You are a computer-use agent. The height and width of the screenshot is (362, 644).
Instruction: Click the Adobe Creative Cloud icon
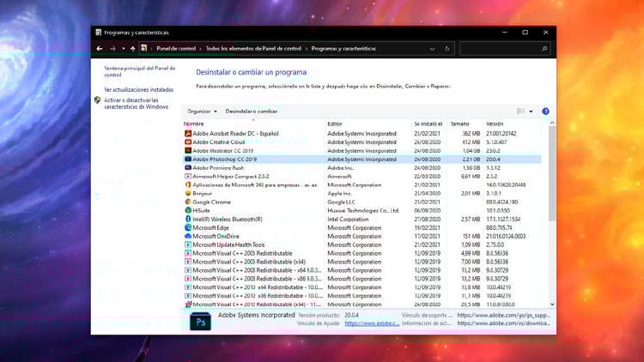(x=188, y=142)
